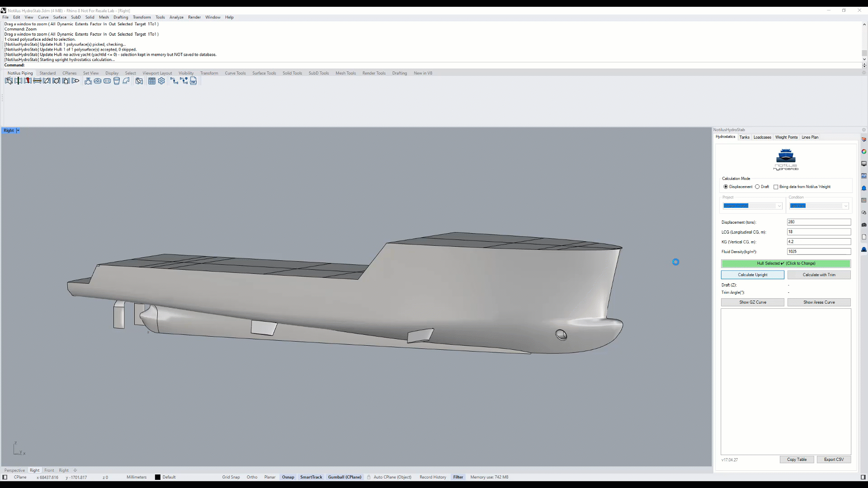Click the cylinder tank icon in toolbar
The image size is (868, 488).
(x=117, y=81)
